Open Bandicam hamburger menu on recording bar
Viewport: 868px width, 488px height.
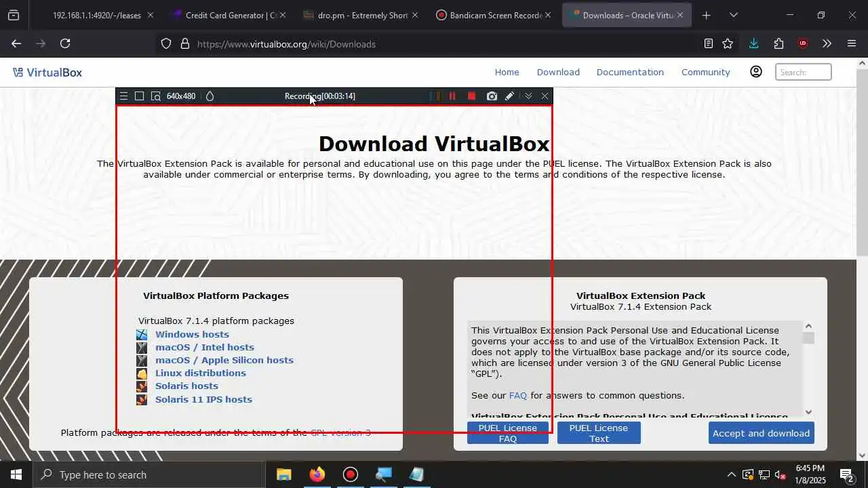(x=123, y=96)
